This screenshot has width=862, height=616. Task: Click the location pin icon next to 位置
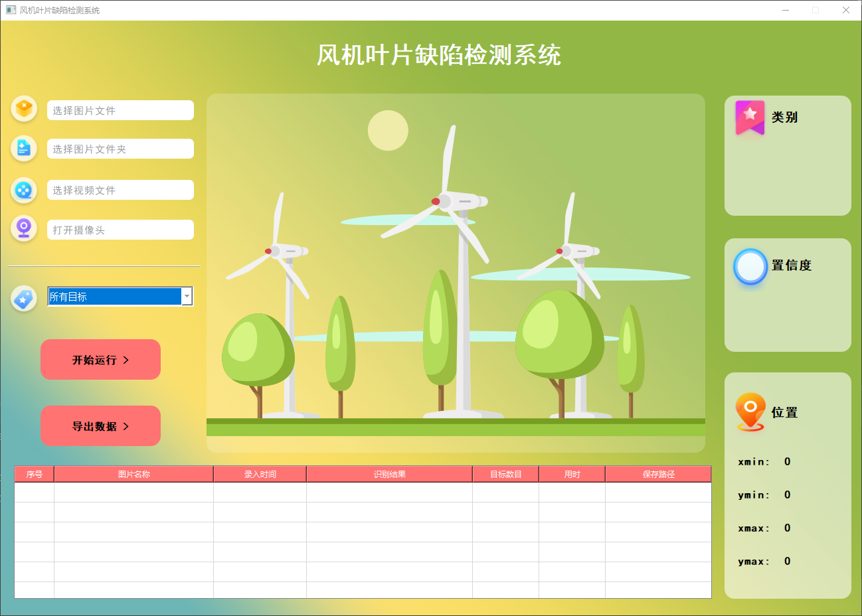(750, 412)
